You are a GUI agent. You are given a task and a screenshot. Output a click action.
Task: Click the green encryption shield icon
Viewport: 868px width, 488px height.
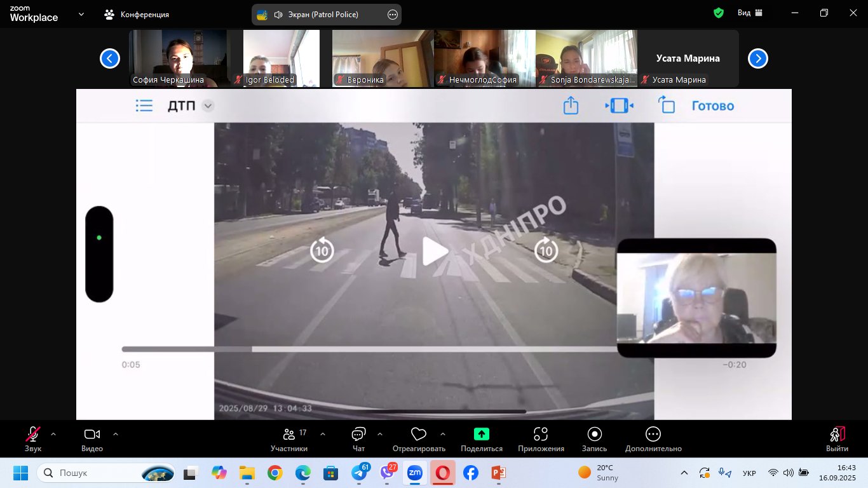(x=719, y=13)
